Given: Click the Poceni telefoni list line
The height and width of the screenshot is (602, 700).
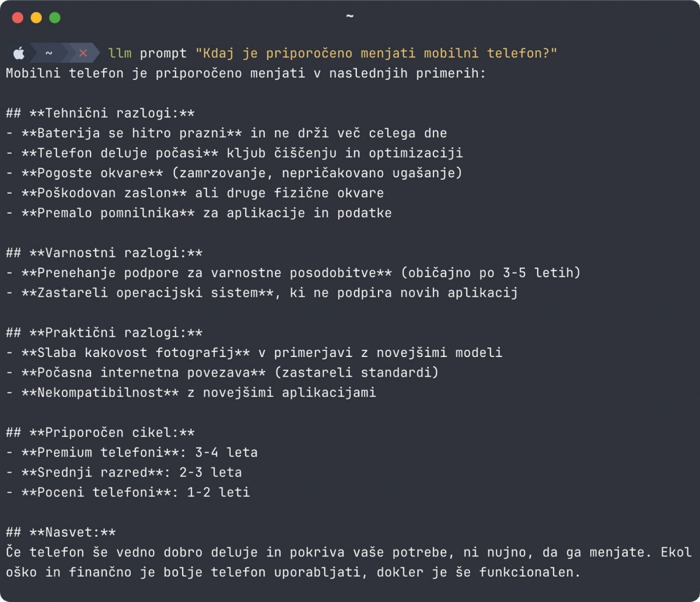Looking at the screenshot, I should tap(128, 492).
